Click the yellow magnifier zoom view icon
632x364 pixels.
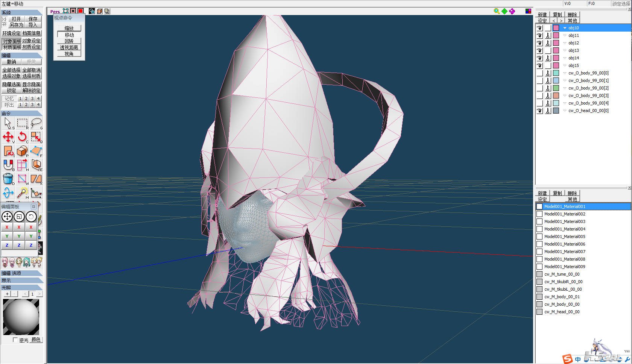point(497,11)
